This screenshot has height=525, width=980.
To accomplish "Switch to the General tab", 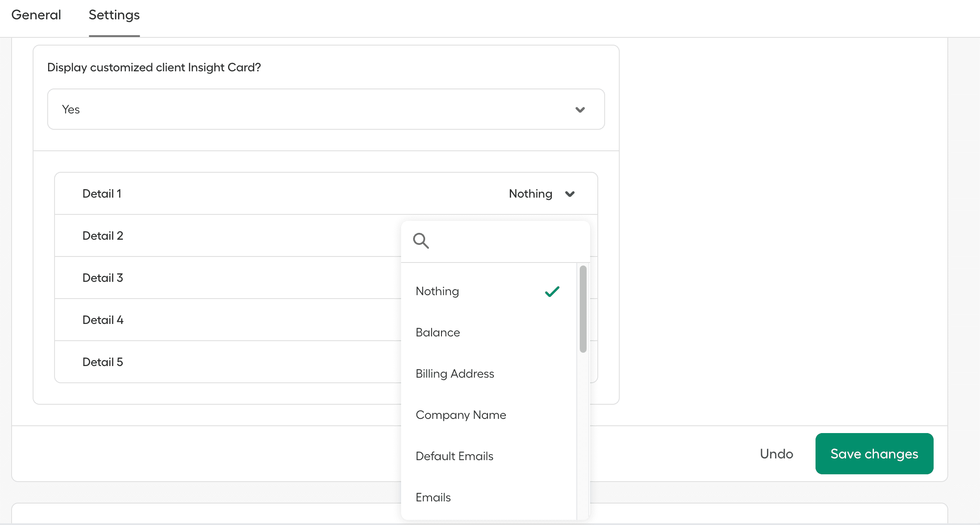I will [36, 15].
